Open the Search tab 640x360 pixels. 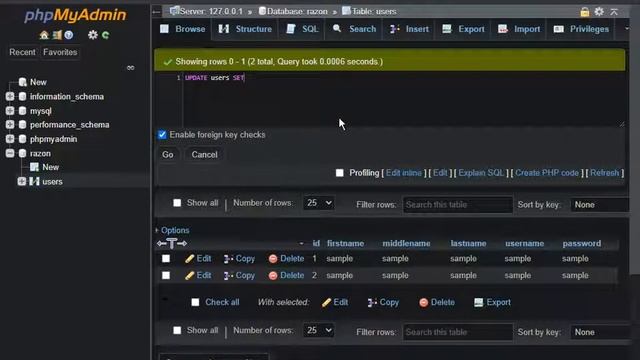(354, 29)
